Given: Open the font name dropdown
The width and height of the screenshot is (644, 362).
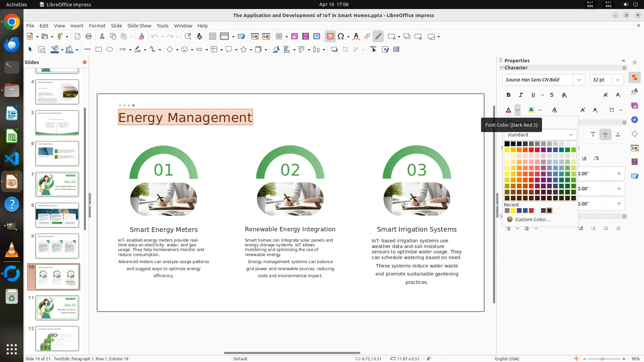Looking at the screenshot, I should (579, 80).
